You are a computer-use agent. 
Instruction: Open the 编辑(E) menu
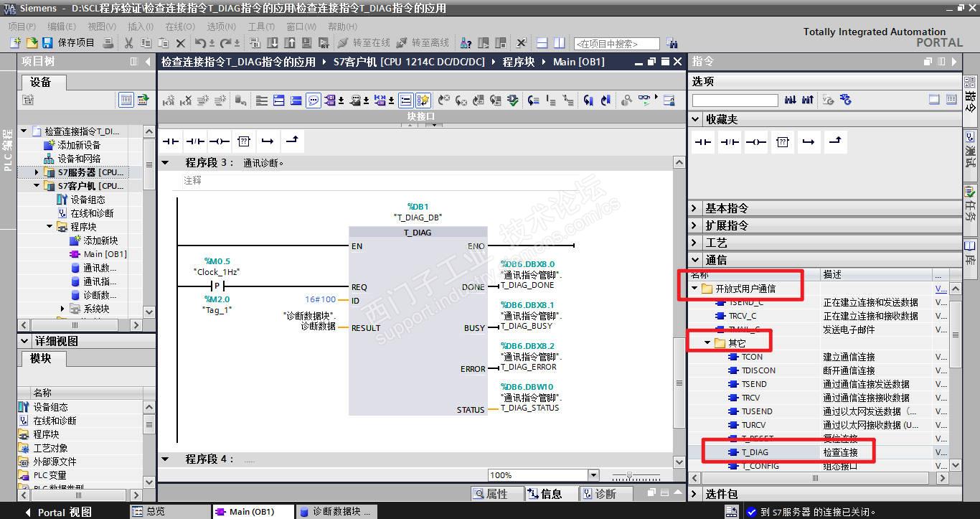[62, 27]
